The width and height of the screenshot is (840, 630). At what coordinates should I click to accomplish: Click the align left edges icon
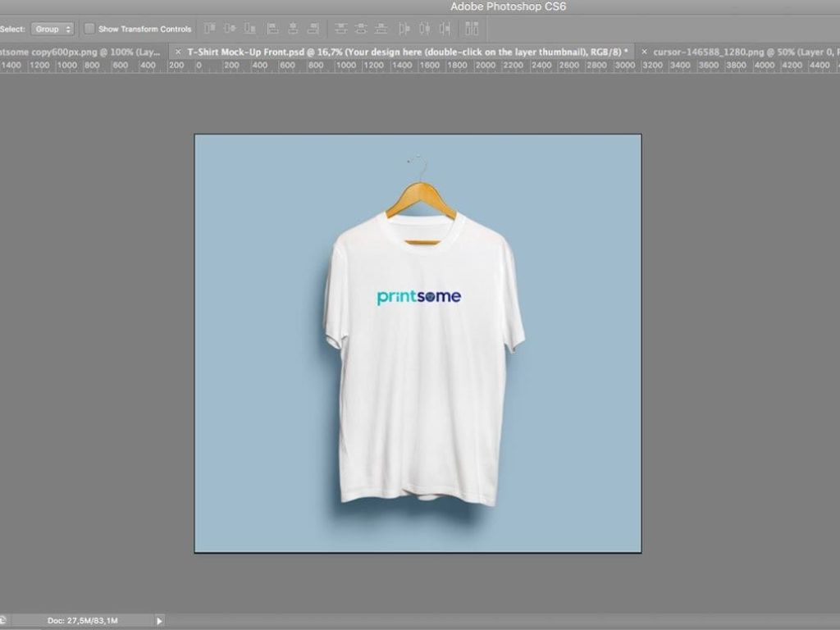[x=273, y=29]
